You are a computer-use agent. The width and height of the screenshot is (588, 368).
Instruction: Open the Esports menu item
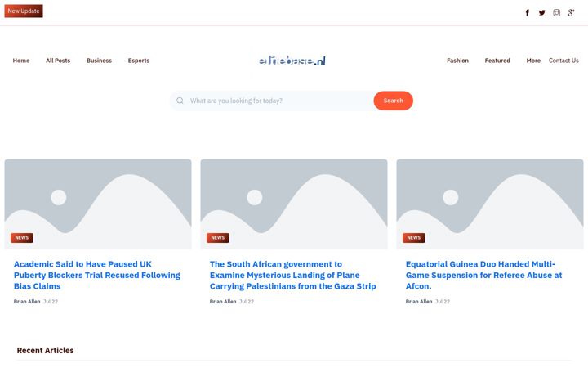pyautogui.click(x=139, y=61)
